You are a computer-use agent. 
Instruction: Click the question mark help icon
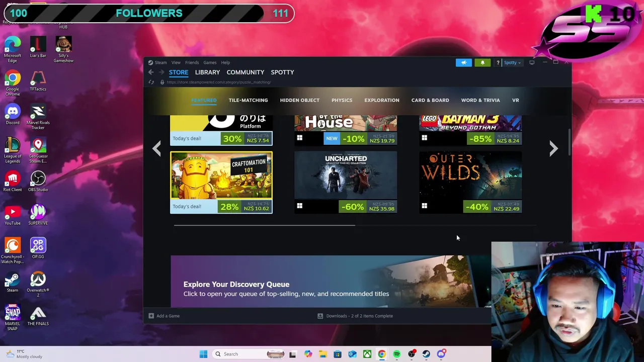click(x=498, y=63)
